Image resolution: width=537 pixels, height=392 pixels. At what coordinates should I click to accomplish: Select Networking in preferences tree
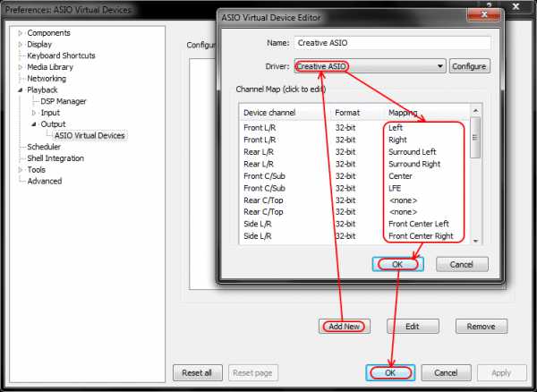pyautogui.click(x=47, y=79)
